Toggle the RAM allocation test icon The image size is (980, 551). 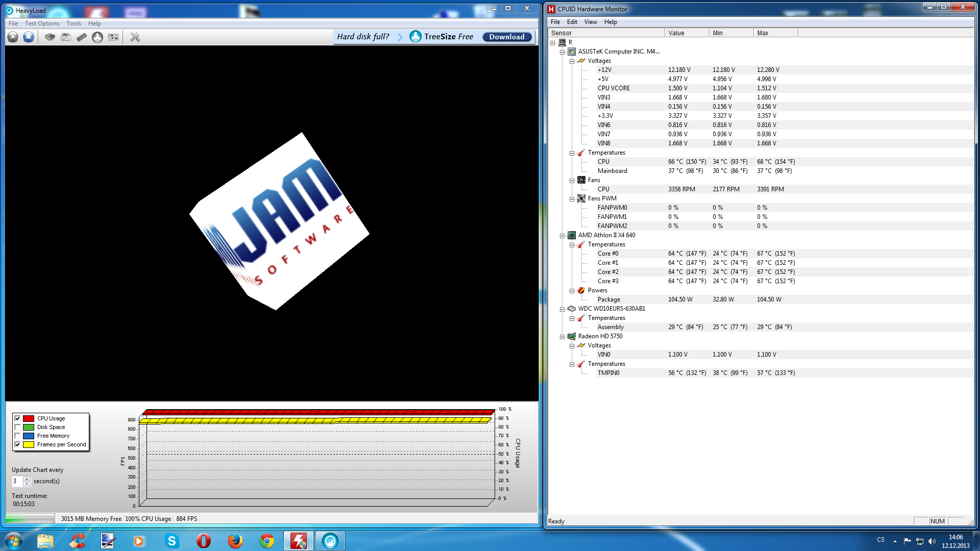tap(82, 37)
